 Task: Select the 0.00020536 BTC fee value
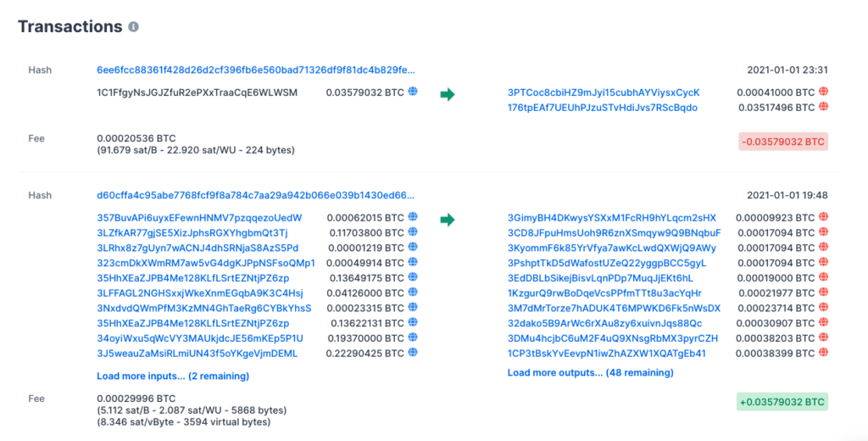coord(136,138)
